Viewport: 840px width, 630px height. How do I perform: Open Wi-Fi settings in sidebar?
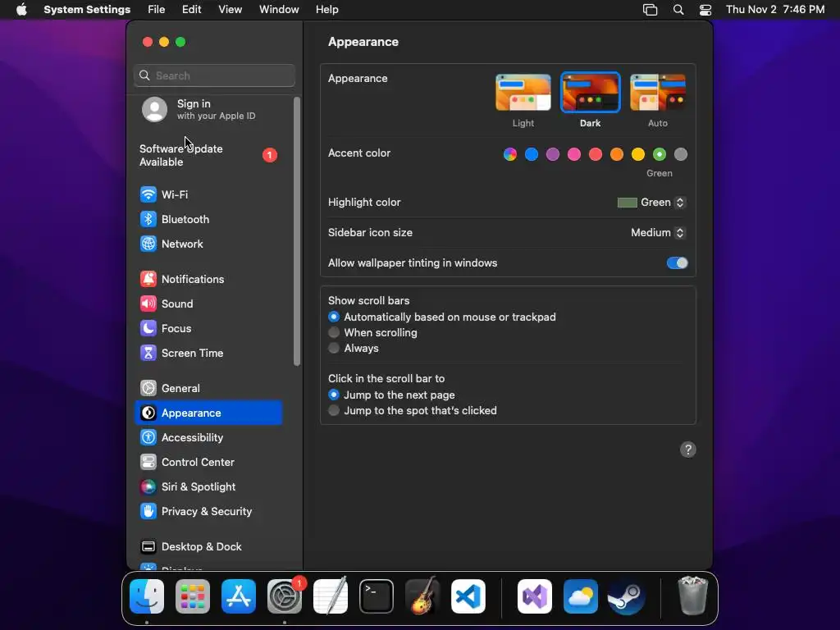pyautogui.click(x=209, y=194)
